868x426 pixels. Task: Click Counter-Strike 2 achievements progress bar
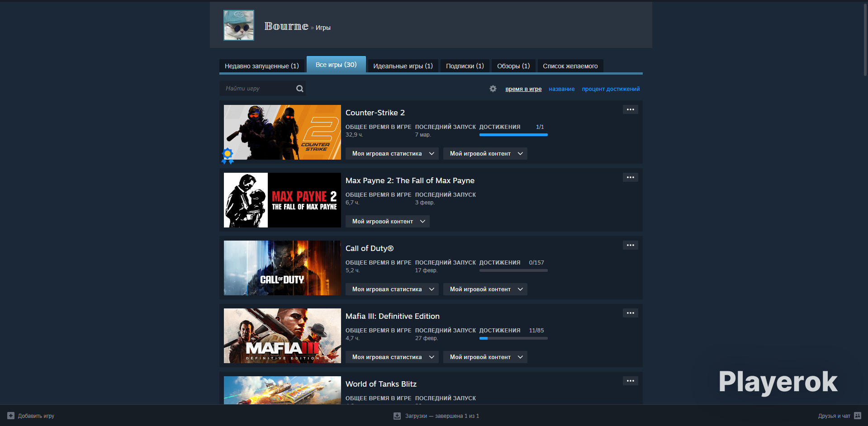tap(513, 135)
